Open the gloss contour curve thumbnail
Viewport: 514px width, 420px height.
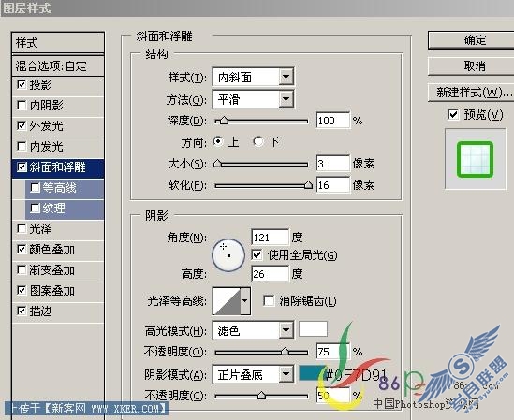point(227,301)
